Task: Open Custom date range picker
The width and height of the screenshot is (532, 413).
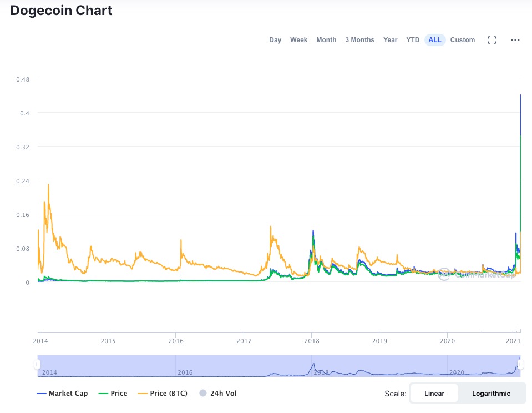Action: (x=463, y=40)
